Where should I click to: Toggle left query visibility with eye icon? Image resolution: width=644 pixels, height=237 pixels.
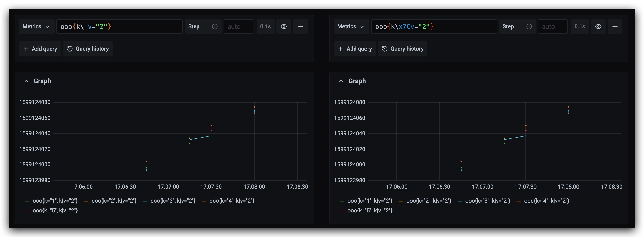tap(284, 26)
